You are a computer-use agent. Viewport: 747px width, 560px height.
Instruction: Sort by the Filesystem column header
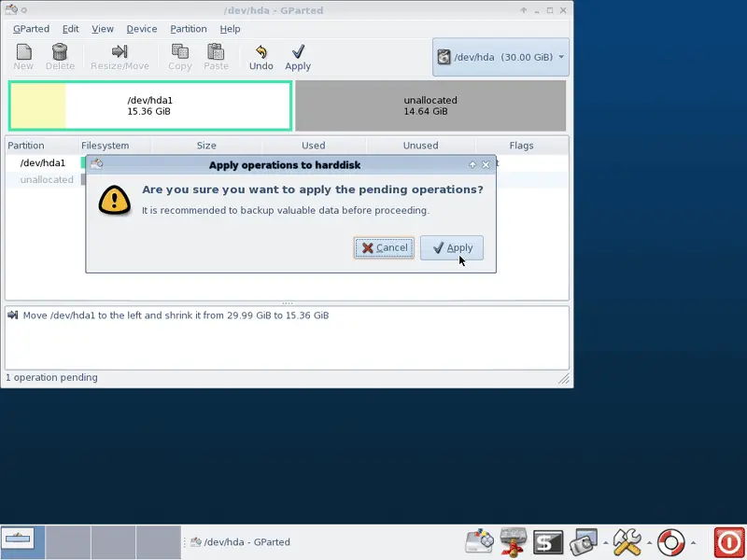coord(115,146)
